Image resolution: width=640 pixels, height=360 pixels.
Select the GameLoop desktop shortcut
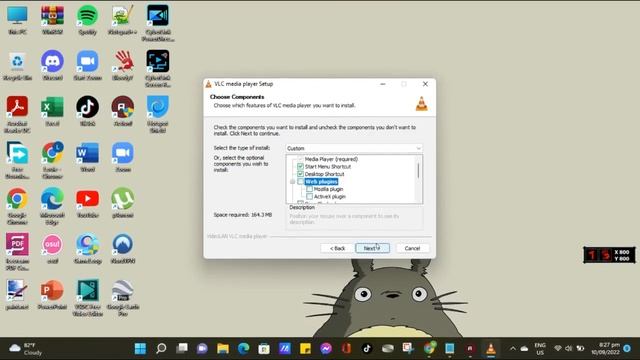point(87,249)
